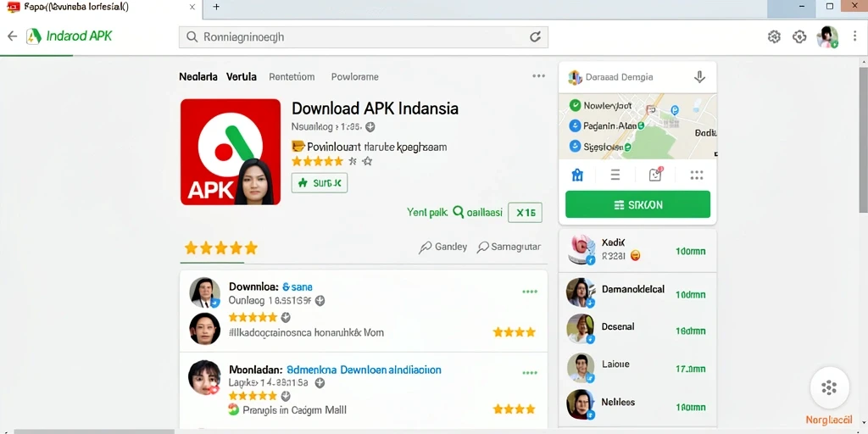This screenshot has height=434, width=868.
Task: Click the Yent palk link
Action: [427, 212]
